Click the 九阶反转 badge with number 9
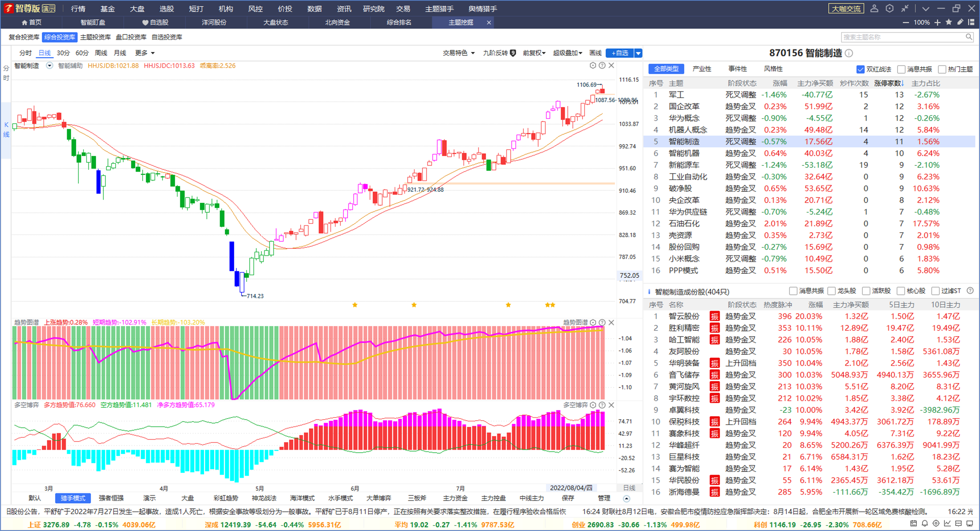Viewport: 980px width, 531px height. click(x=513, y=53)
